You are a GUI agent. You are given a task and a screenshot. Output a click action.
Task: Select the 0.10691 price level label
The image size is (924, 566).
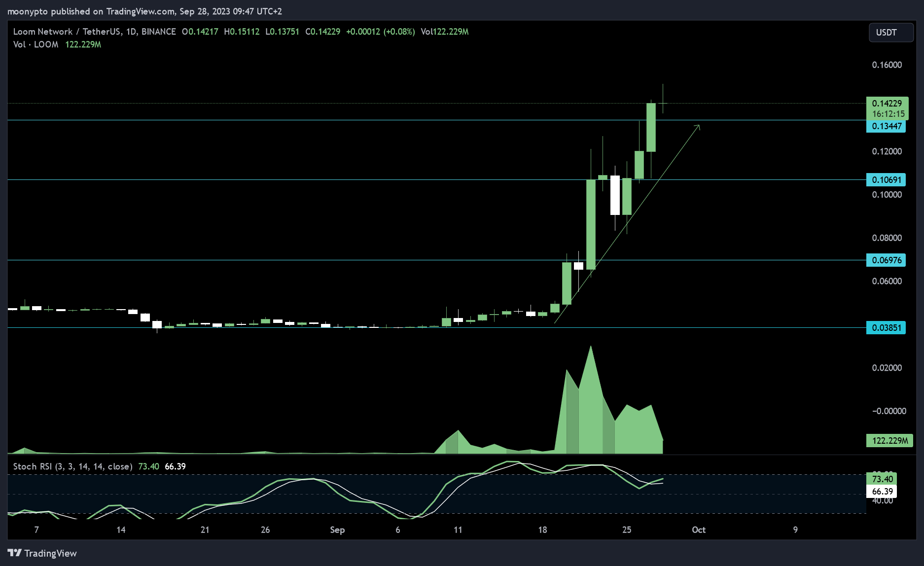886,180
